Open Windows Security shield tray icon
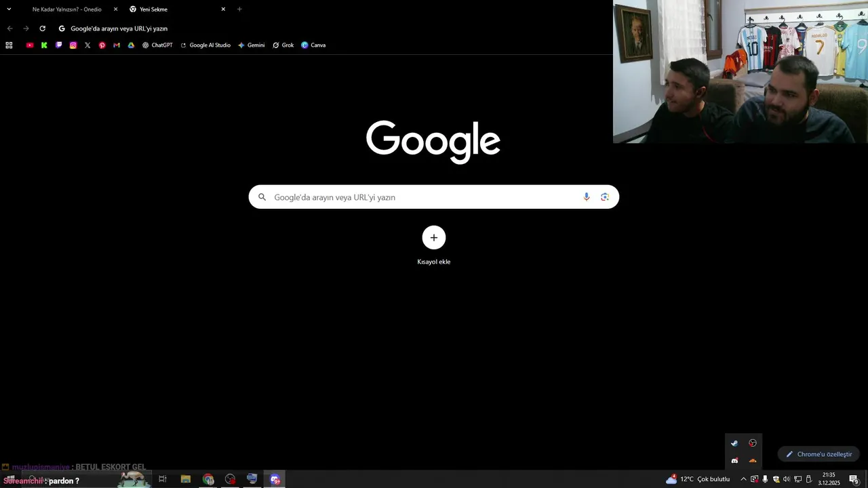 (776, 479)
